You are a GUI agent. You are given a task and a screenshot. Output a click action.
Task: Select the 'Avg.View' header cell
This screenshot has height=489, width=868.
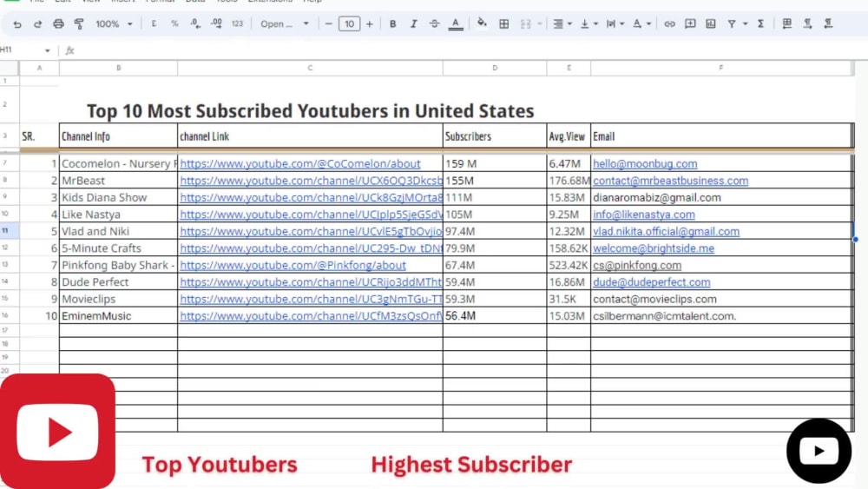coord(569,136)
